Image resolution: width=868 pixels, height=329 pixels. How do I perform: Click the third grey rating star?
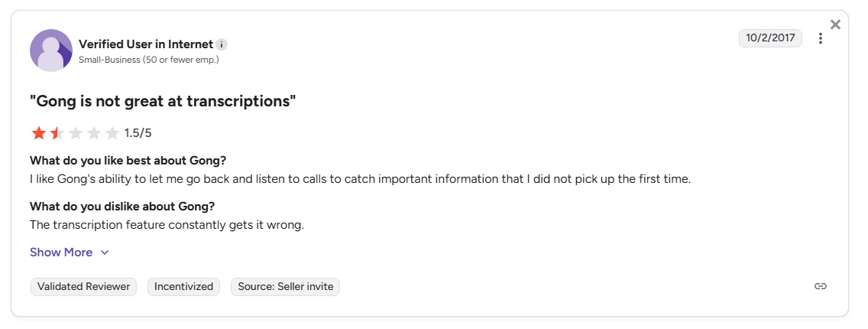[75, 133]
